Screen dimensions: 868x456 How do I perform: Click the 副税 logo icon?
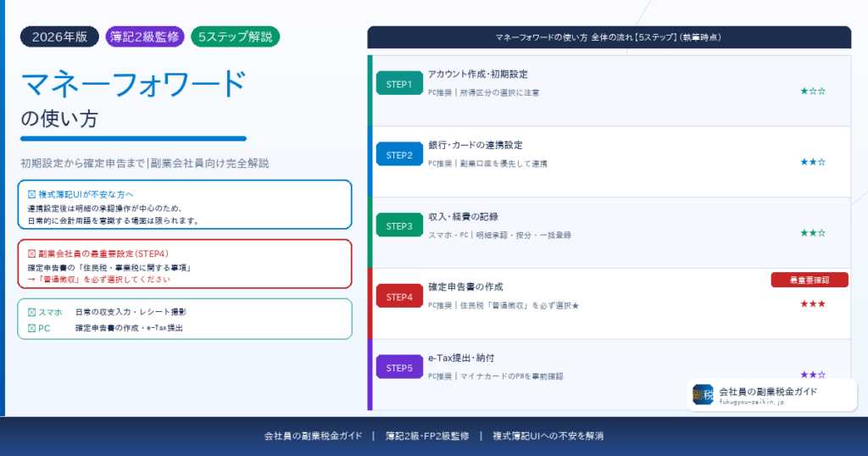(x=703, y=395)
